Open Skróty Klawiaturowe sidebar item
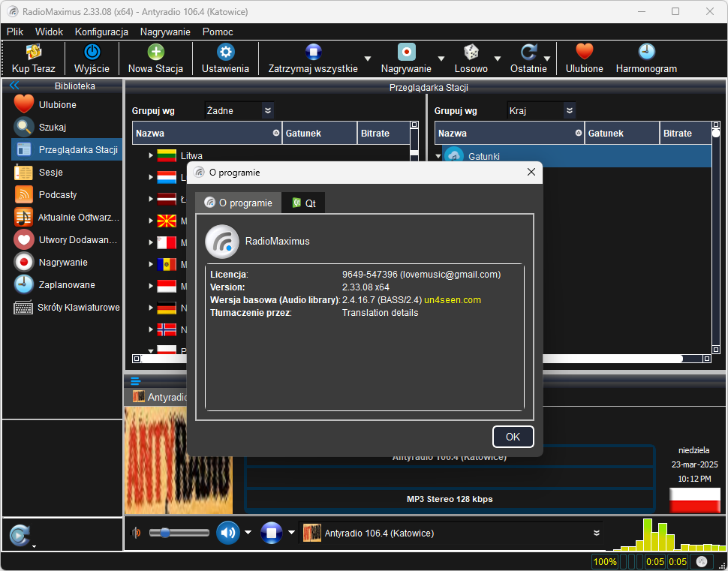728x571 pixels. pyautogui.click(x=68, y=308)
